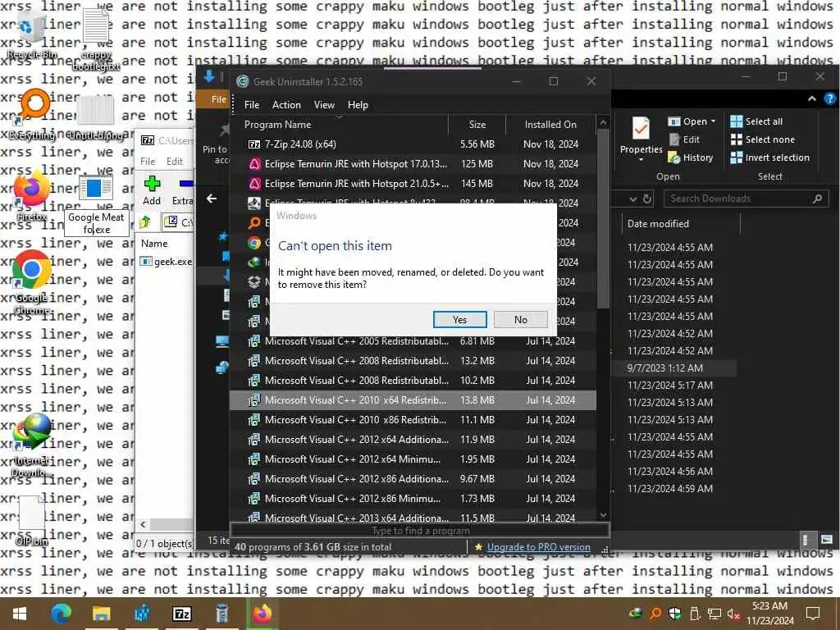Select the Eclipse Temurin JRE 17.0.13 row icon
The width and height of the screenshot is (840, 630).
(254, 164)
